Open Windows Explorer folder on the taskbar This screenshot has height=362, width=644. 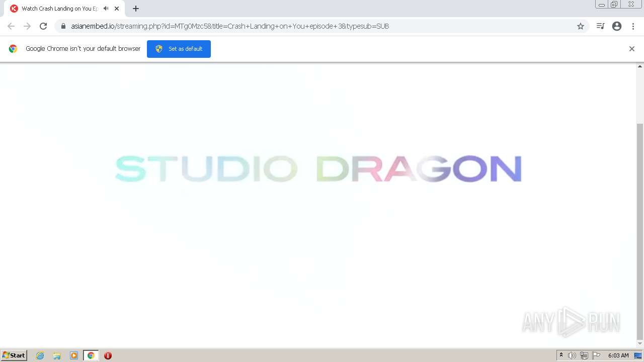(57, 355)
